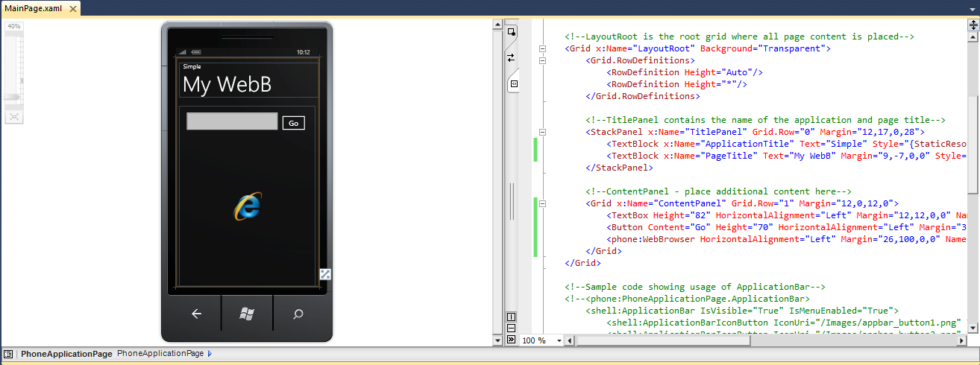The image size is (980, 365).
Task: Collapse the ContentPanel Grid code region
Action: (x=542, y=203)
